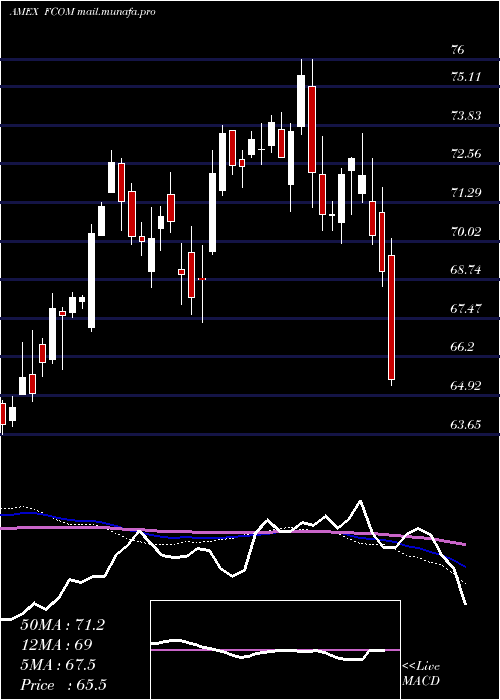The height and width of the screenshot is (700, 500).
Task: Click the 75.11 price axis label
Action: 466,77
